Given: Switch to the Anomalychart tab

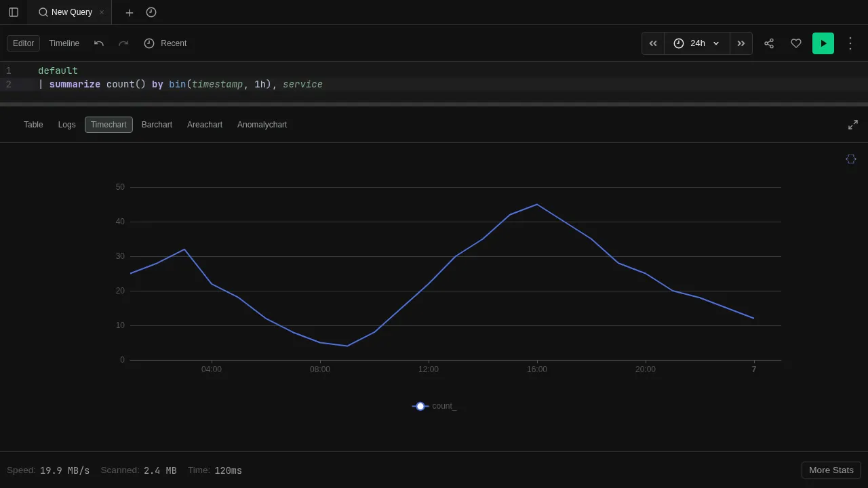Looking at the screenshot, I should pyautogui.click(x=262, y=125).
